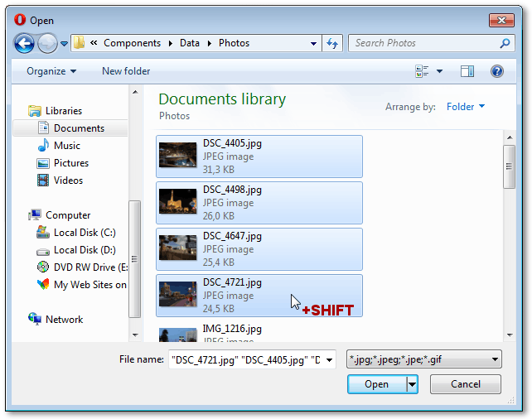
Task: Click the Libraries folder icon
Action: click(35, 111)
